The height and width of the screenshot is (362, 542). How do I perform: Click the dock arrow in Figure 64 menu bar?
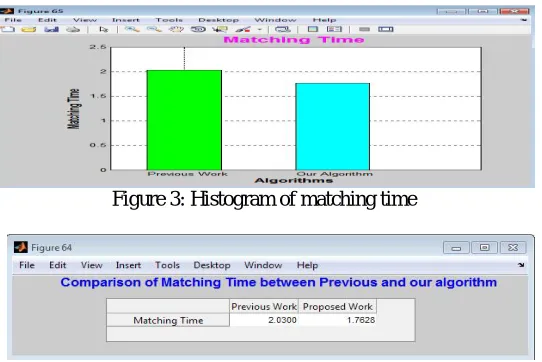(521, 265)
